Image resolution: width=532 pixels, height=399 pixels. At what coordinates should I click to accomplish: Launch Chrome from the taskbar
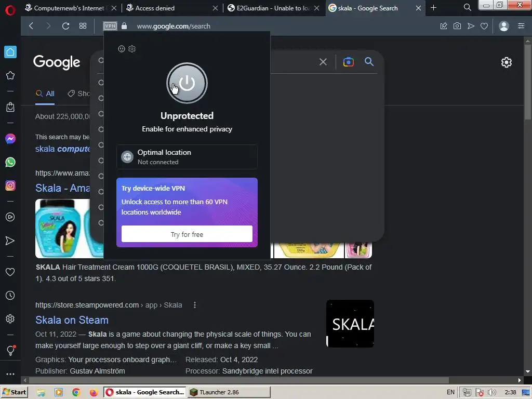pyautogui.click(x=76, y=393)
